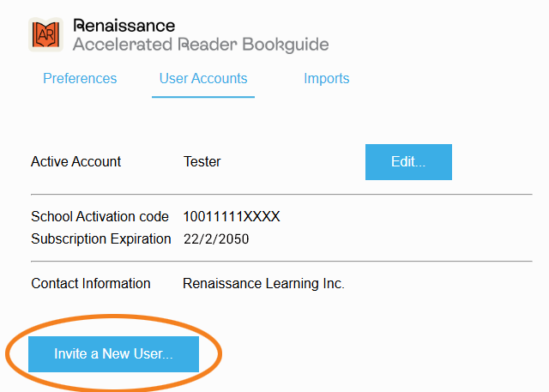This screenshot has height=392, width=549.
Task: Select the activation code 10011111XXXX
Action: pyautogui.click(x=232, y=217)
